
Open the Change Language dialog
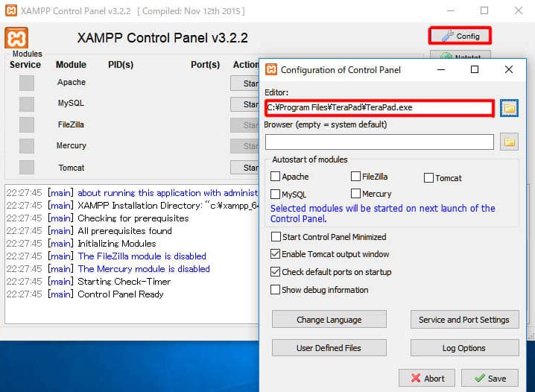[x=329, y=319]
